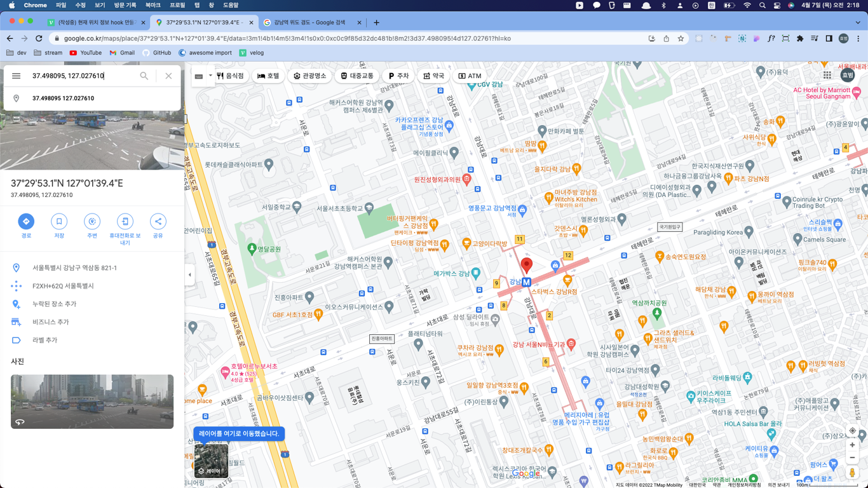Screen dimensions: 868x488
Task: Click the 주변 nearby icon
Action: coord(92,221)
